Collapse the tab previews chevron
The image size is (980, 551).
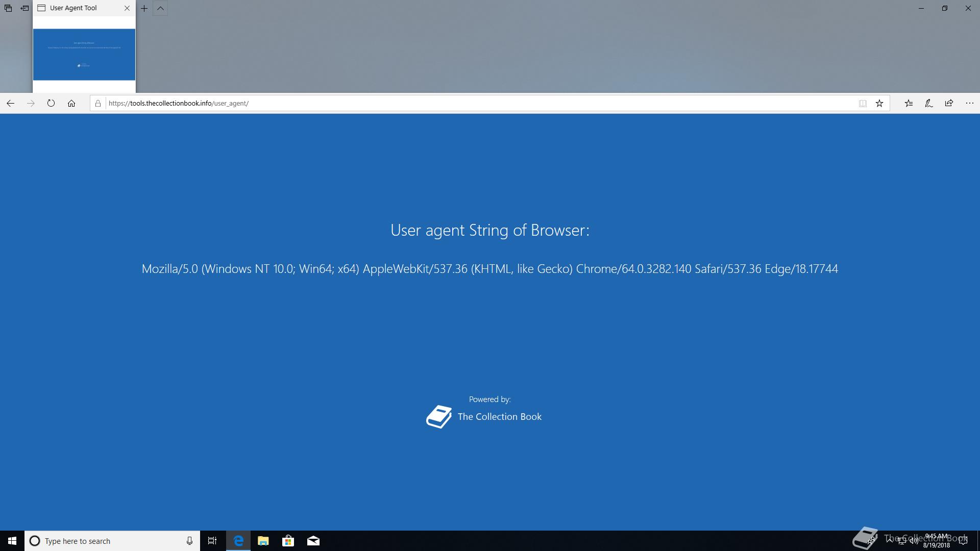pyautogui.click(x=160, y=8)
